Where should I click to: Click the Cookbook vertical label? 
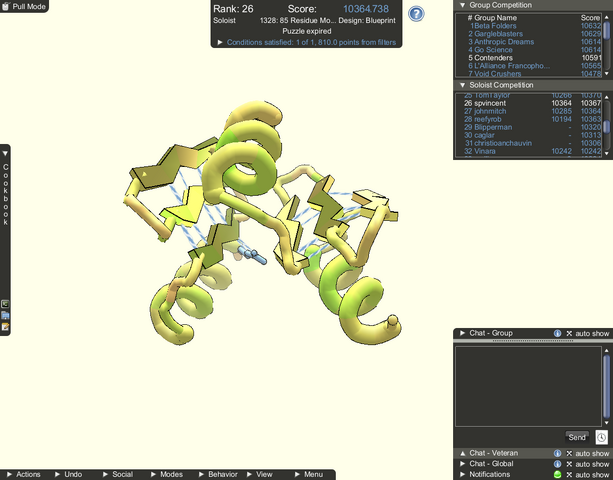click(5, 194)
